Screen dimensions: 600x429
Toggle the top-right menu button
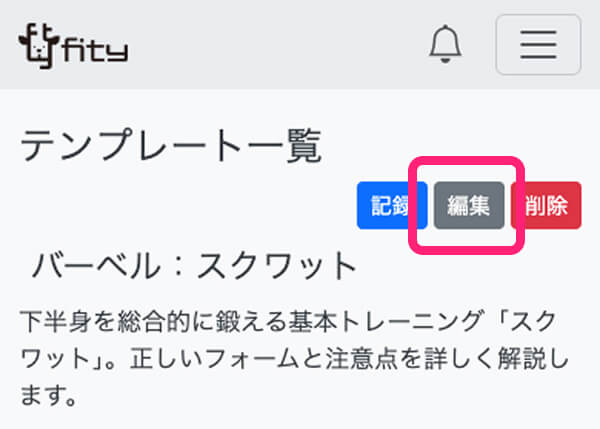click(538, 44)
